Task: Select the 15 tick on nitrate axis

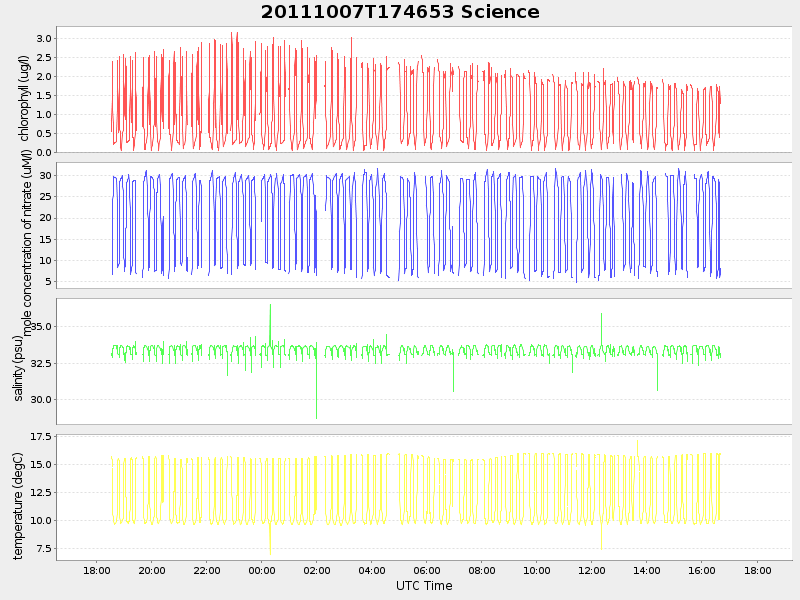Action: (46, 239)
